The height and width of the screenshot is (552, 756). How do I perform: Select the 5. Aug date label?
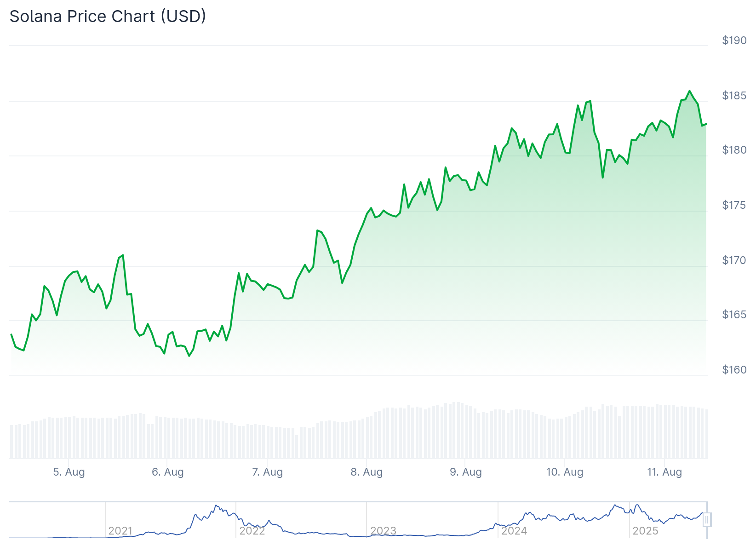69,472
